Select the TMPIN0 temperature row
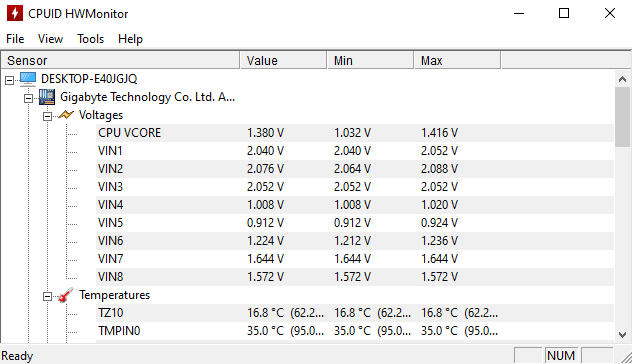632x364 pixels. pyautogui.click(x=355, y=331)
